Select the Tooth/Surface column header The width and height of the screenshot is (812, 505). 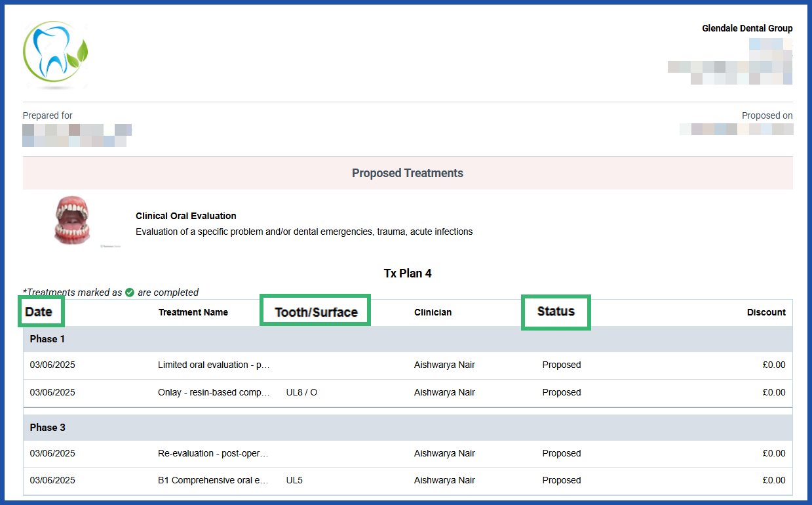315,312
